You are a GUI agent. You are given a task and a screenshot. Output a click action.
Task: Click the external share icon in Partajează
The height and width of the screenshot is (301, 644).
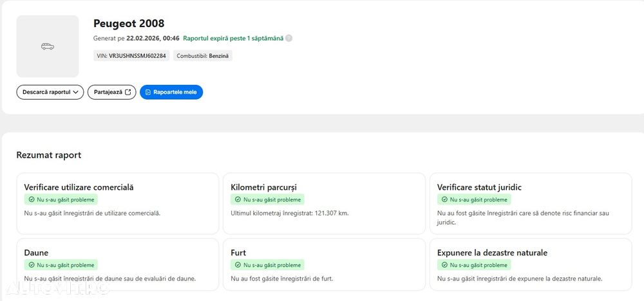pos(128,92)
